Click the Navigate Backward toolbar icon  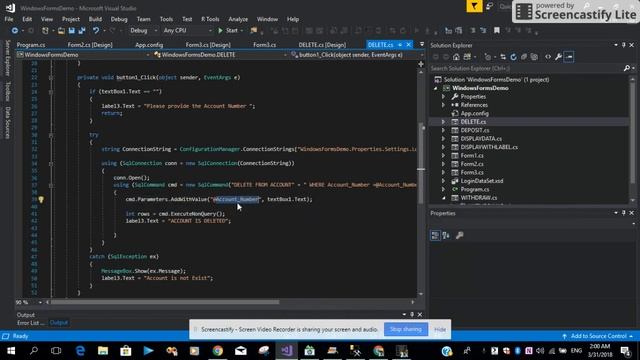coord(15,31)
